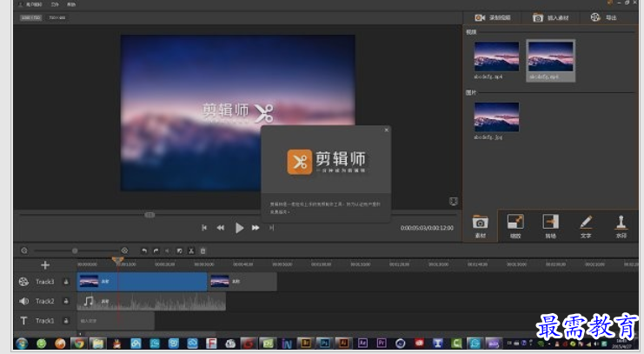The image size is (644, 354).
Task: Toggle the lock on Track1
Action: 66,321
